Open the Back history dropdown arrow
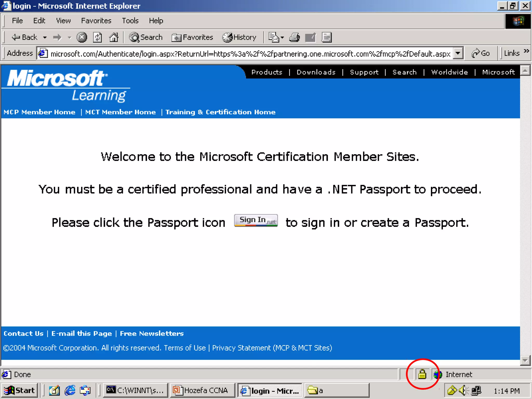Image resolution: width=532 pixels, height=399 pixels. click(45, 38)
